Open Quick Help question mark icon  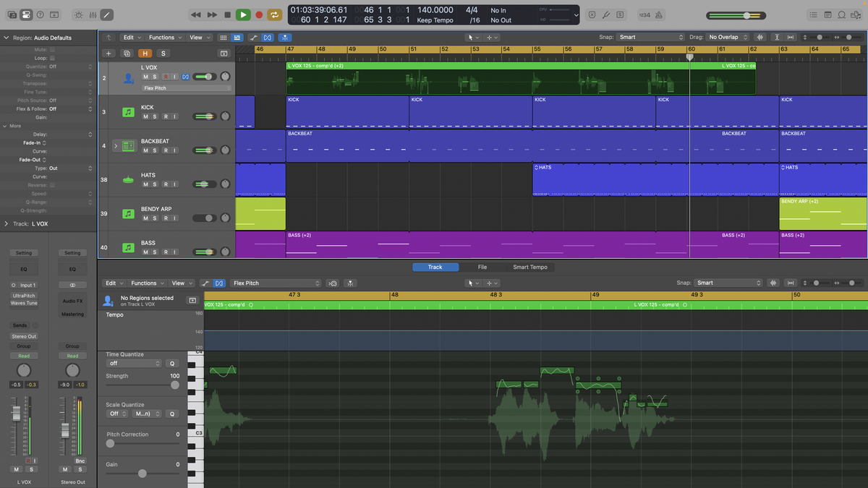tap(40, 14)
